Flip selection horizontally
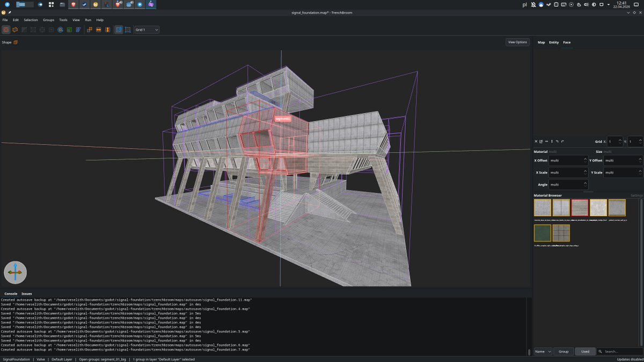Image resolution: width=644 pixels, height=362 pixels. click(x=99, y=29)
